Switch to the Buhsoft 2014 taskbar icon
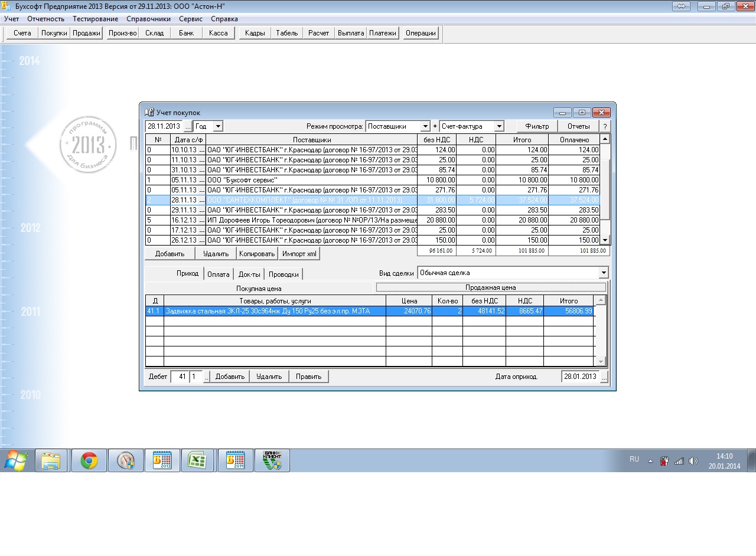756x556 pixels. [x=236, y=460]
